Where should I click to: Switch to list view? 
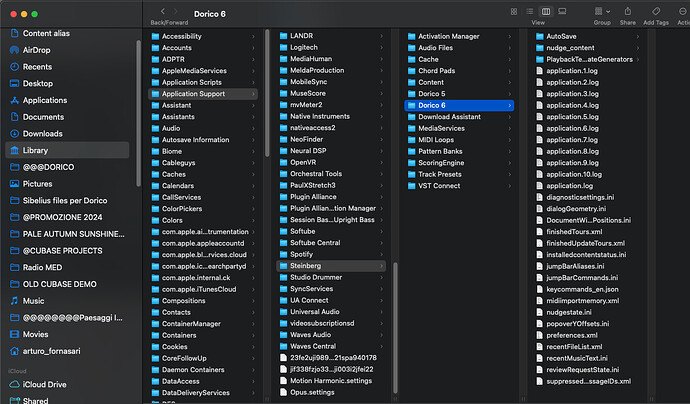[530, 12]
